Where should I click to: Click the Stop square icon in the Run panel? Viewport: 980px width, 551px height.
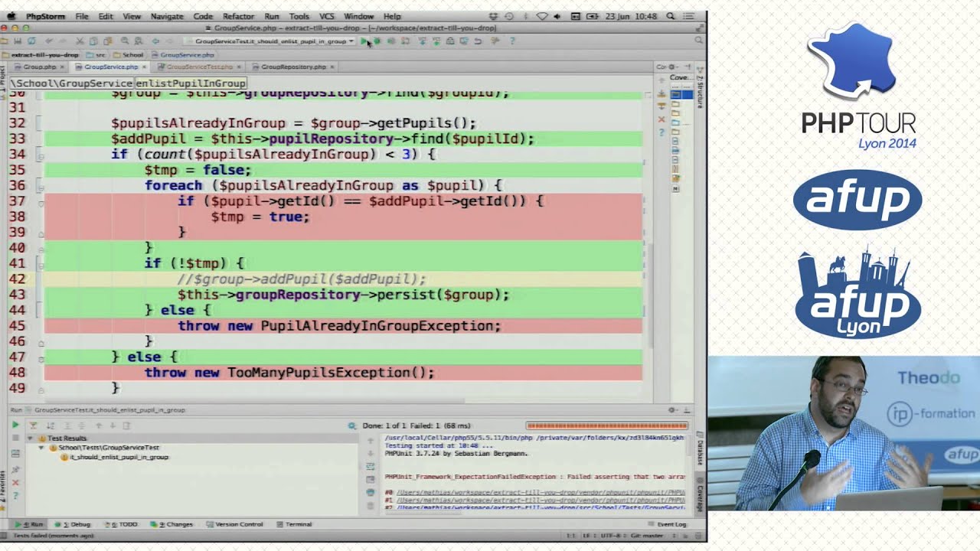pos(15,438)
